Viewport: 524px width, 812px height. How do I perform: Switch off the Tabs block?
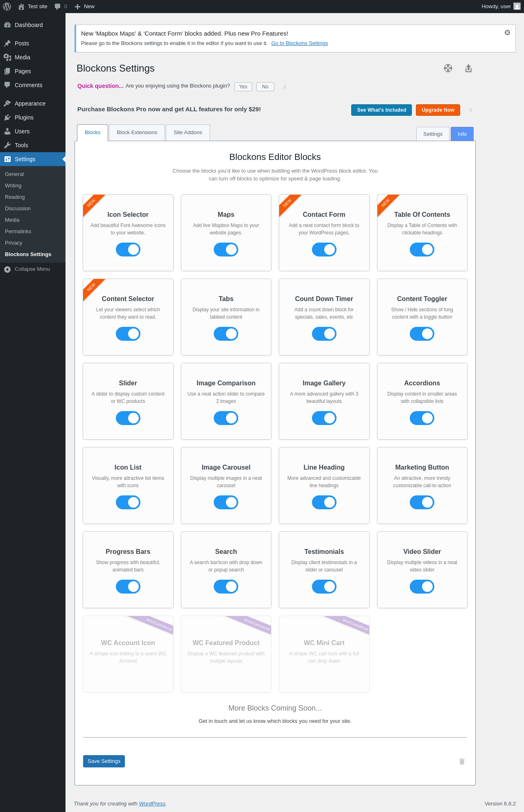point(226,334)
